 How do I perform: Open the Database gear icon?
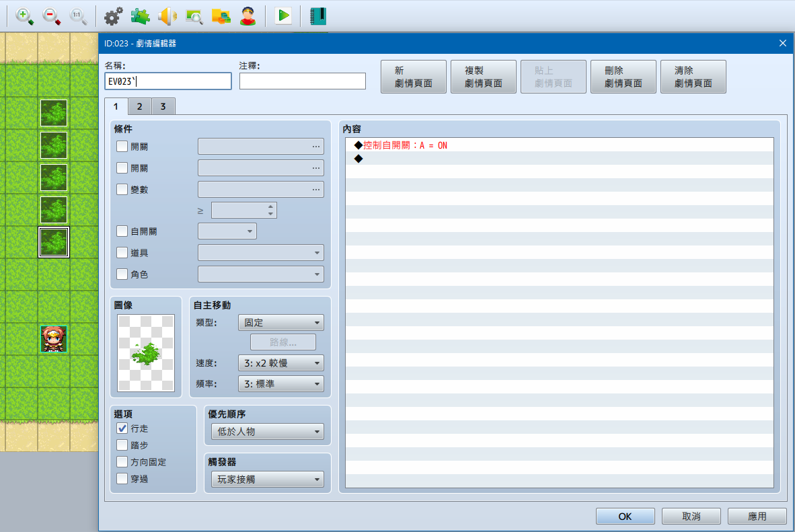tap(113, 16)
